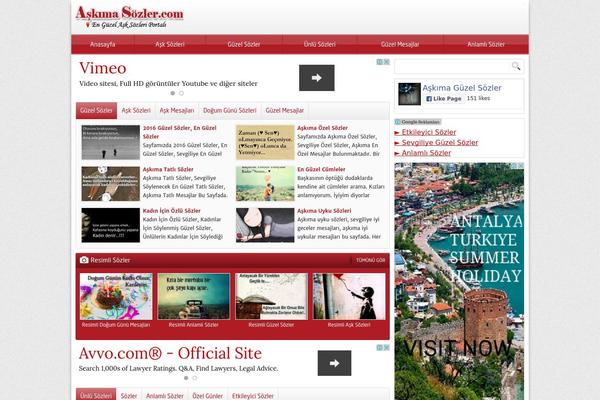Image resolution: width=600 pixels, height=400 pixels.
Task: Open the birthday cake Resimli Doğum Günü image
Action: point(116,296)
